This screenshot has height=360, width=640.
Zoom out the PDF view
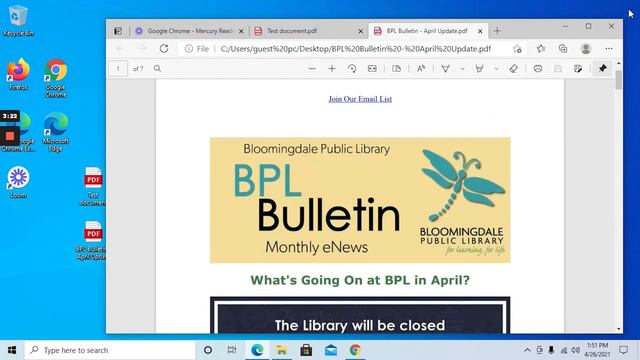coord(312,69)
